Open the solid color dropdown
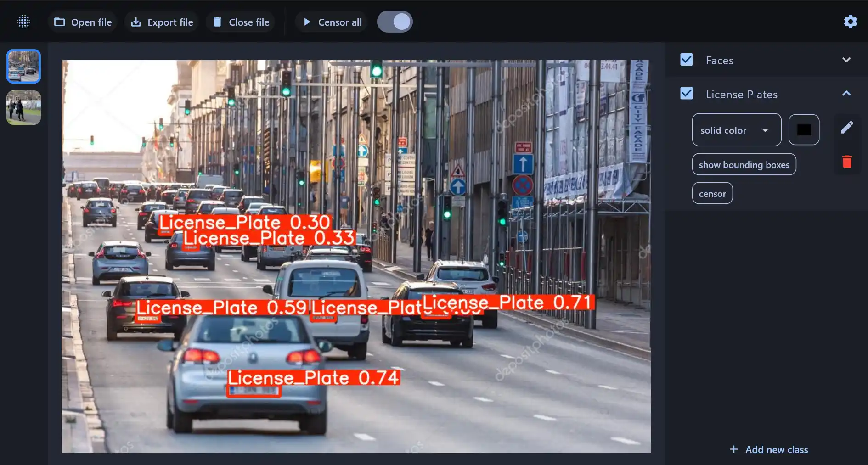The height and width of the screenshot is (465, 868). point(736,130)
